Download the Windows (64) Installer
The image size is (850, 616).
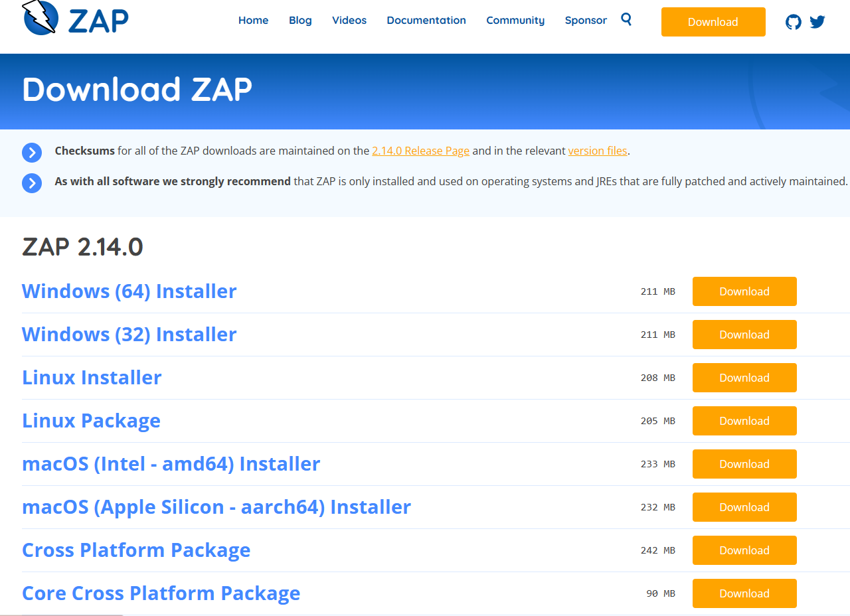(x=744, y=291)
